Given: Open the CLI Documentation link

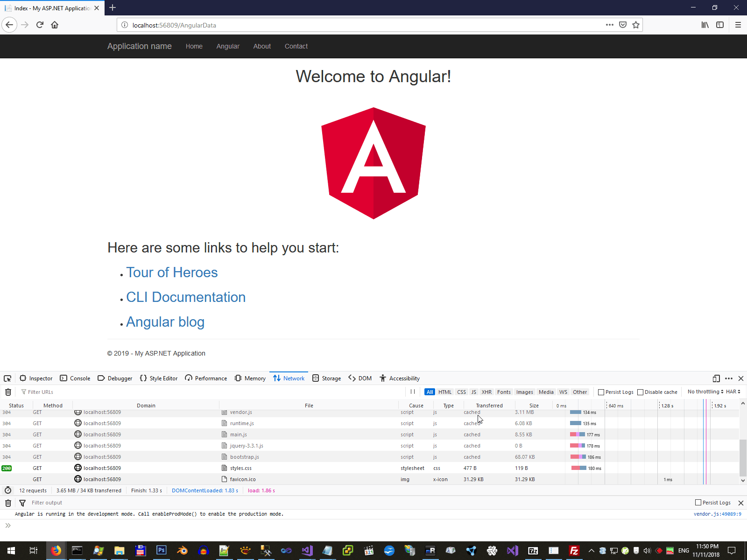Looking at the screenshot, I should point(186,297).
